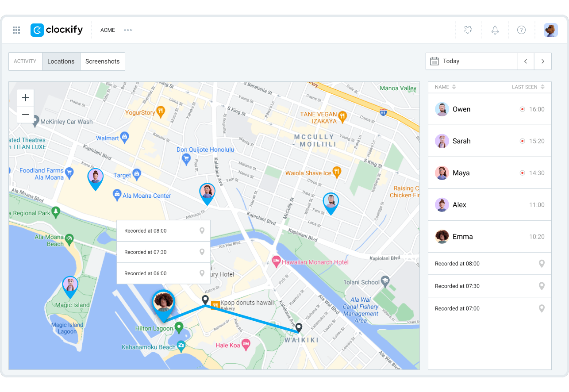This screenshot has width=569, height=392.
Task: Click Emma's large avatar pin on map
Action: coord(163,305)
